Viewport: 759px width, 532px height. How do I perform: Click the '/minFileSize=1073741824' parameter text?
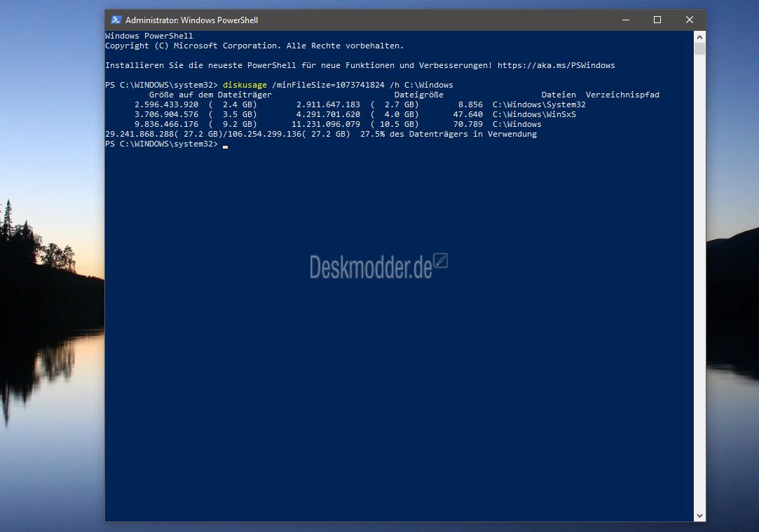coord(328,86)
